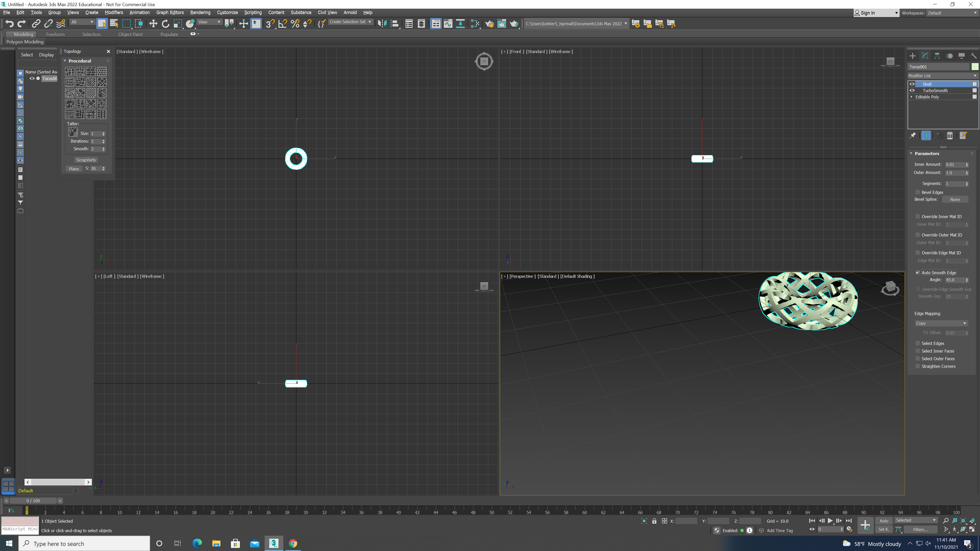The height and width of the screenshot is (551, 980).
Task: Open the Select and Link tool
Action: tap(36, 23)
